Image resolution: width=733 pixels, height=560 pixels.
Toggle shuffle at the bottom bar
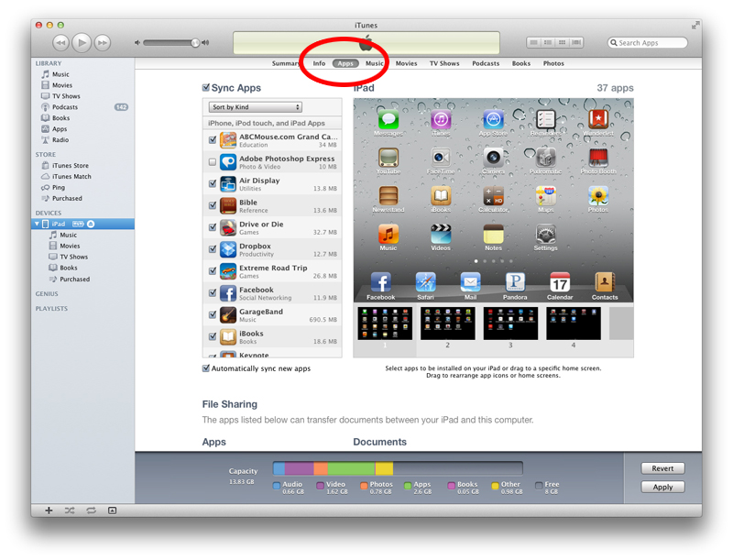pos(70,511)
